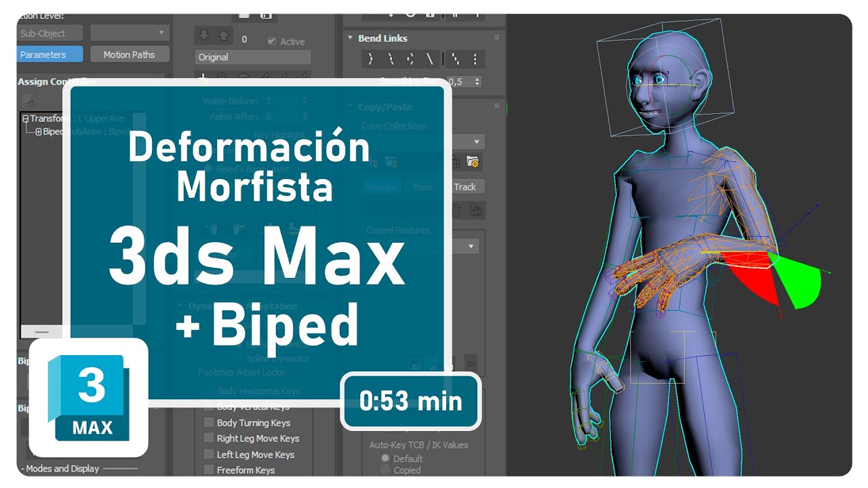This screenshot has height=488, width=868.
Task: Switch to the Parameters tab
Action: click(50, 54)
